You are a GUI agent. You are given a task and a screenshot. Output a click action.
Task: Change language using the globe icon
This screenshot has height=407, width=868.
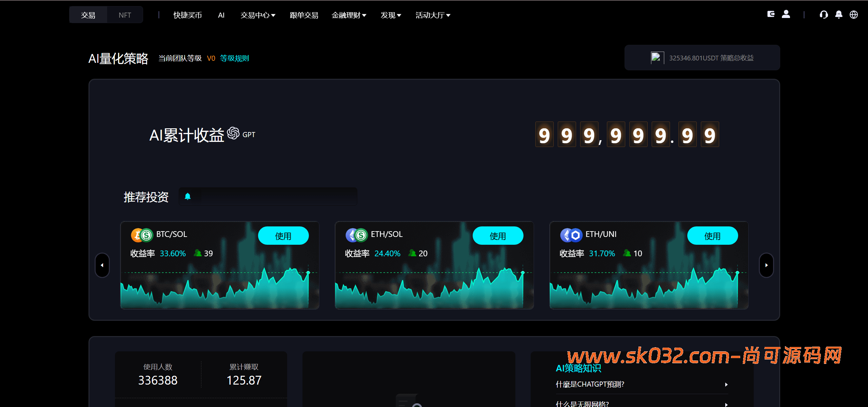[x=854, y=14]
